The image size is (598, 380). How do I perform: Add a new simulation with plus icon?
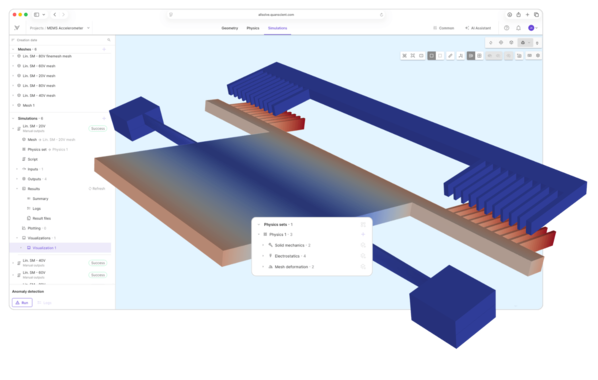104,118
